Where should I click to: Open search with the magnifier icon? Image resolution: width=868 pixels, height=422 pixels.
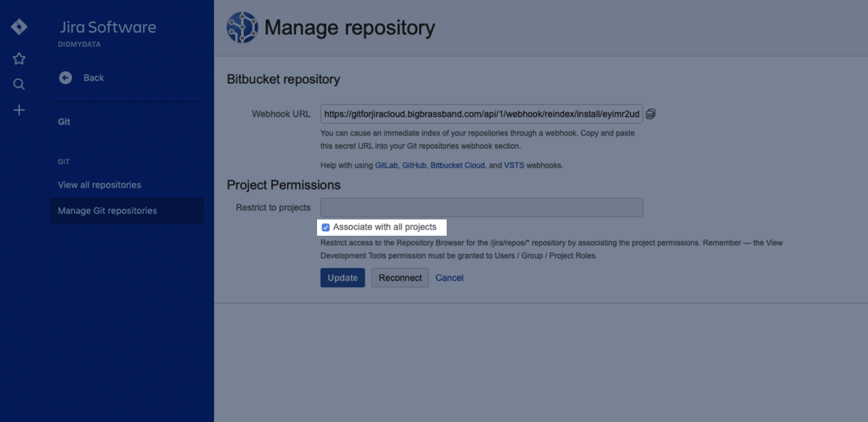19,84
